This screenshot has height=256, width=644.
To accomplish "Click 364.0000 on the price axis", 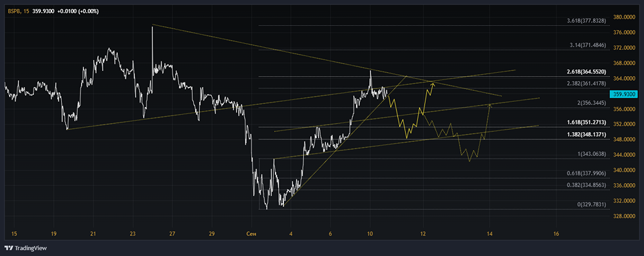I will (x=623, y=79).
